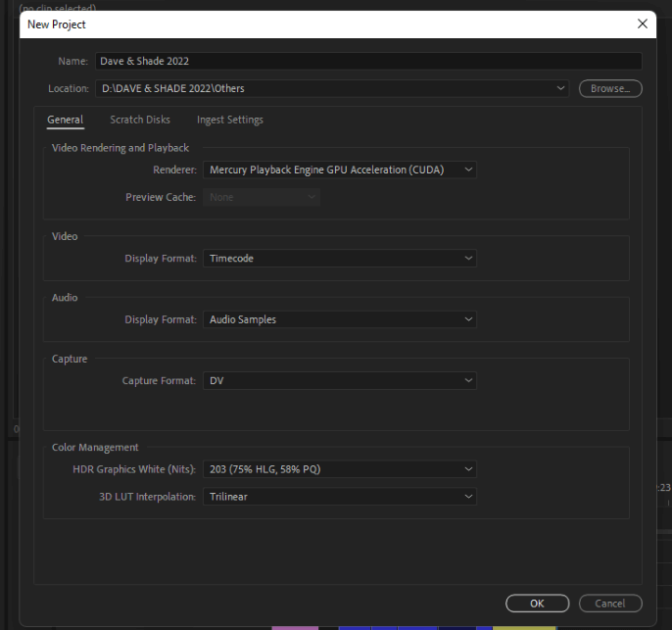Switch to the General tab
The image size is (672, 630).
point(65,120)
